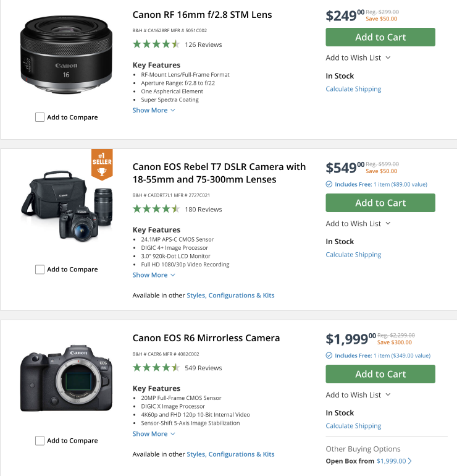Click the arrow next to Open Box price
The height and width of the screenshot is (476, 457).
click(410, 461)
